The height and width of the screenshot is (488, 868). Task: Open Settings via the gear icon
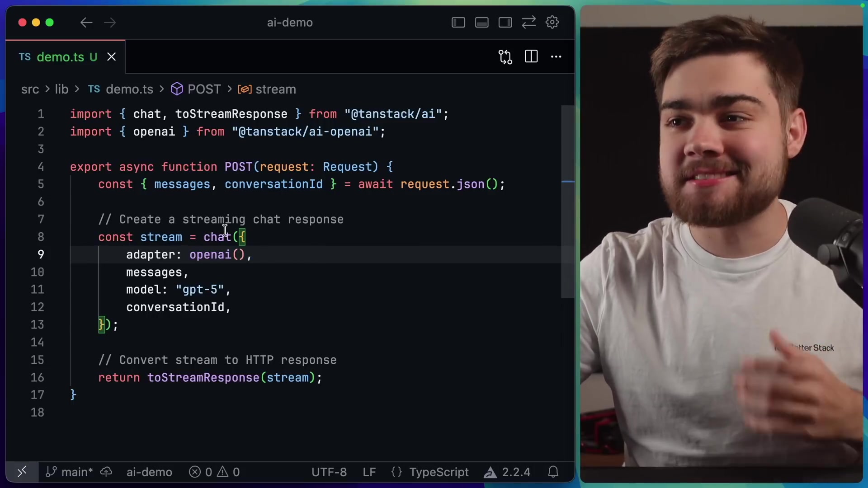pyautogui.click(x=552, y=22)
